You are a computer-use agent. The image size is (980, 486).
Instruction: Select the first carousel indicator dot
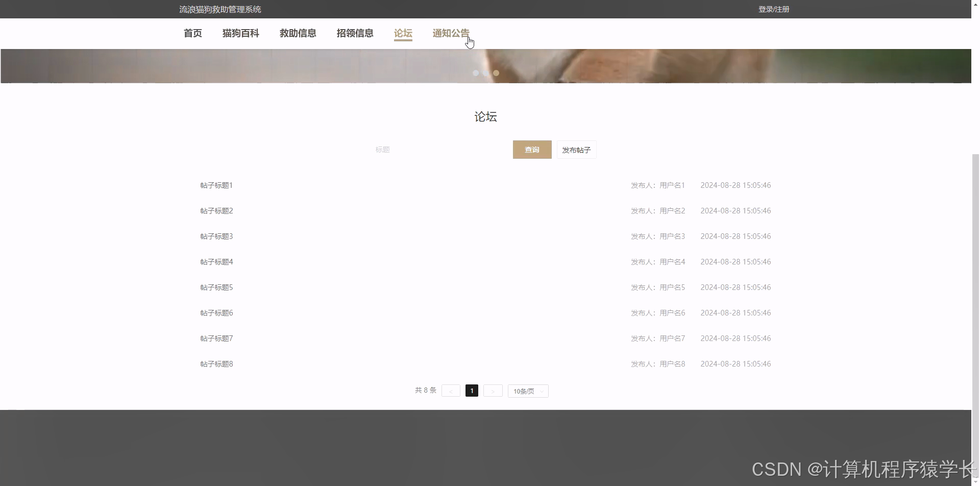tap(475, 73)
